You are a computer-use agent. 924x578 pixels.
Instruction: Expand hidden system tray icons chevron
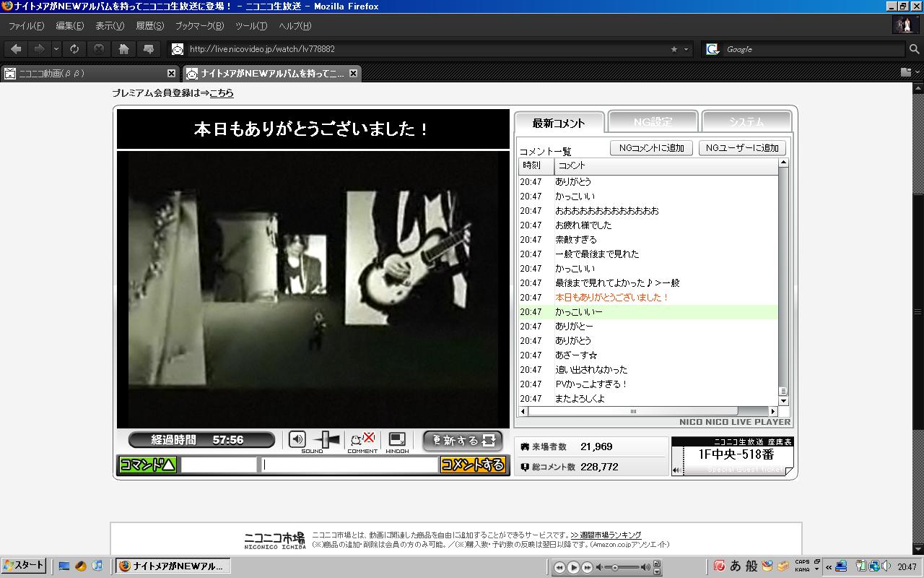[829, 567]
